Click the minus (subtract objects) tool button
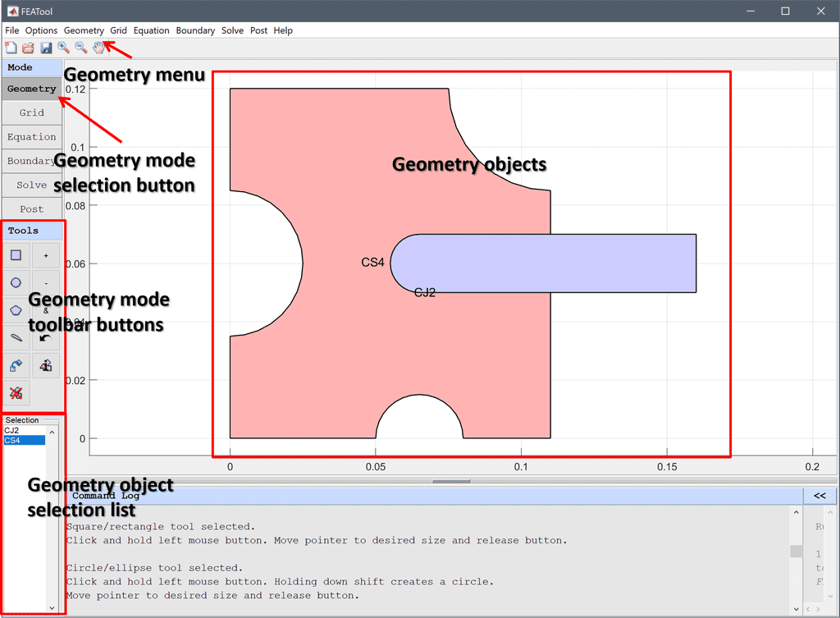 tap(46, 282)
